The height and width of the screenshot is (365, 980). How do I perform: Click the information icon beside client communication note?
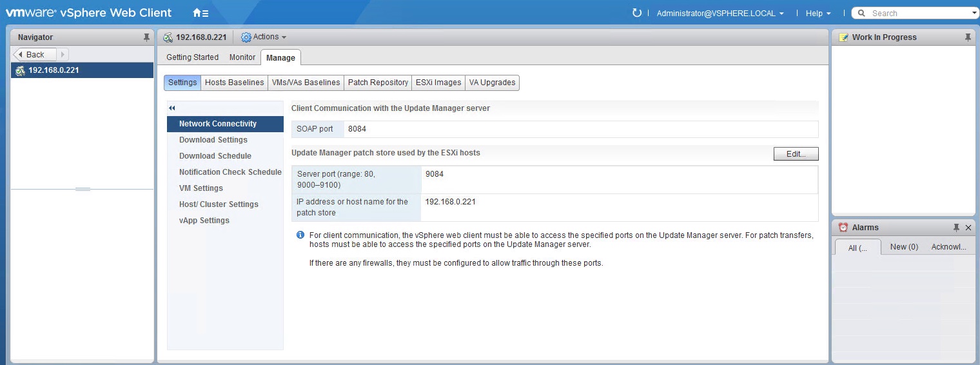(300, 235)
